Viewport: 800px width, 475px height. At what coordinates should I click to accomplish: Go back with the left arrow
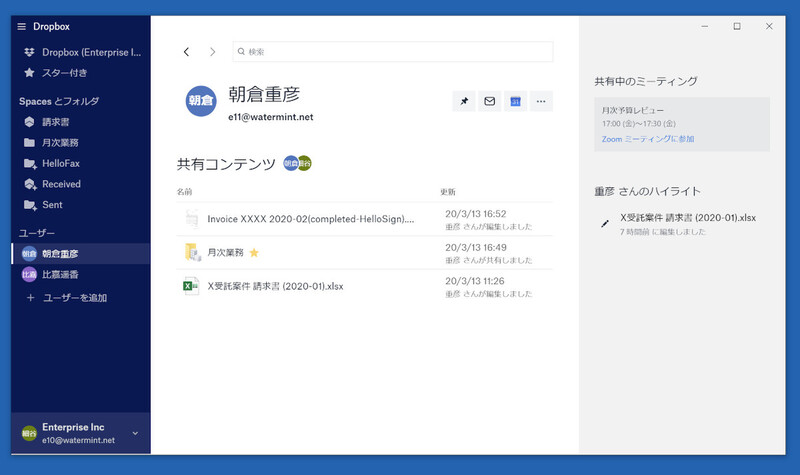click(187, 51)
